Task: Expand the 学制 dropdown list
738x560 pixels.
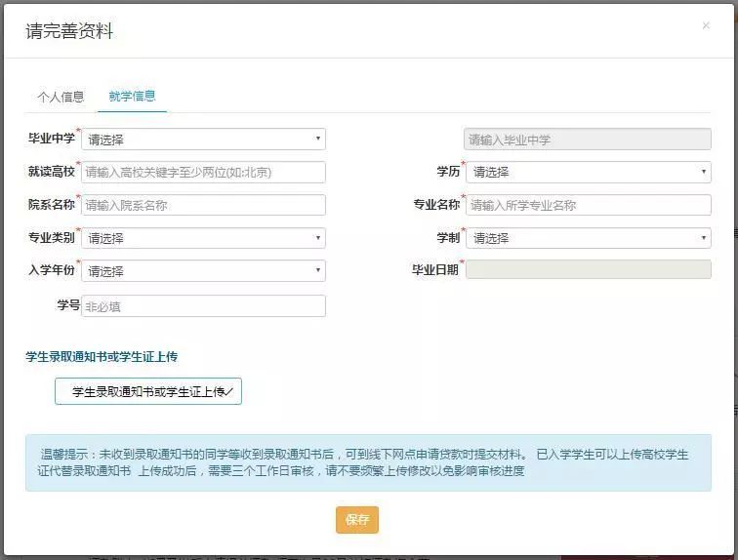Action: (589, 238)
